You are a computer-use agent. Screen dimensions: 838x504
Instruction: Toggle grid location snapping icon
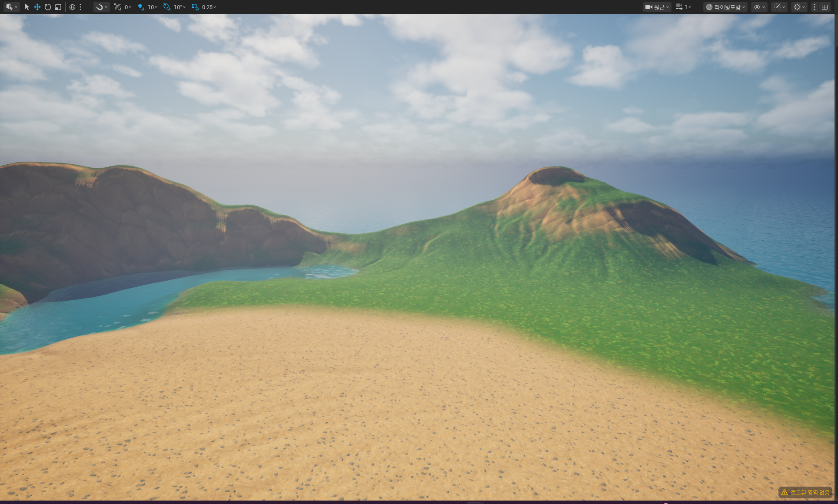point(141,7)
